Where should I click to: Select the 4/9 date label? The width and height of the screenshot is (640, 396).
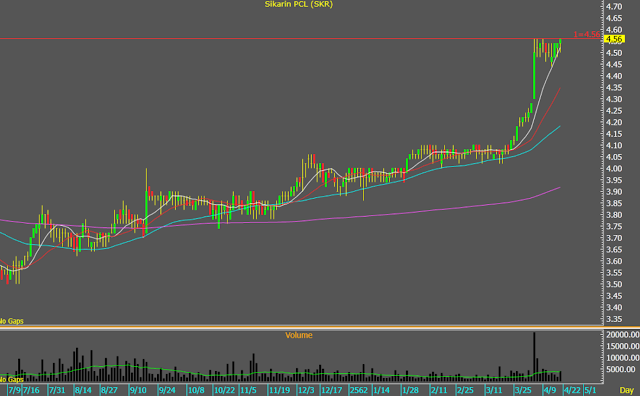coord(550,390)
